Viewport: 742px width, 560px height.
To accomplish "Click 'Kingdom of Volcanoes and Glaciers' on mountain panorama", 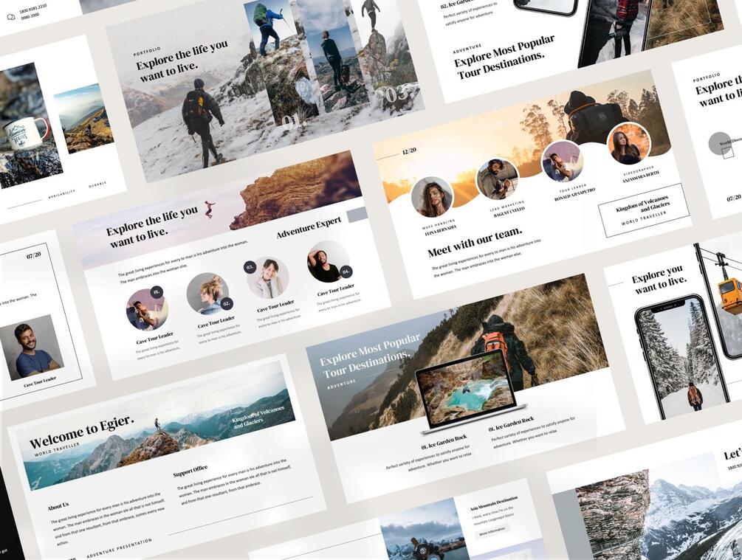I will click(x=258, y=417).
